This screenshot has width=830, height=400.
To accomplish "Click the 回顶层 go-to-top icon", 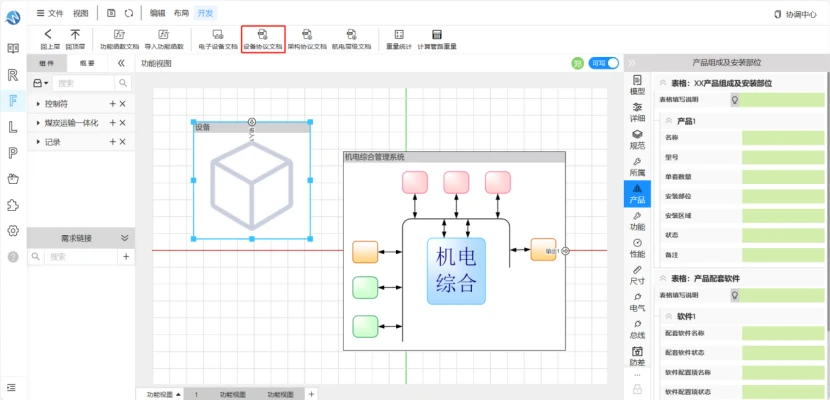I will [76, 34].
